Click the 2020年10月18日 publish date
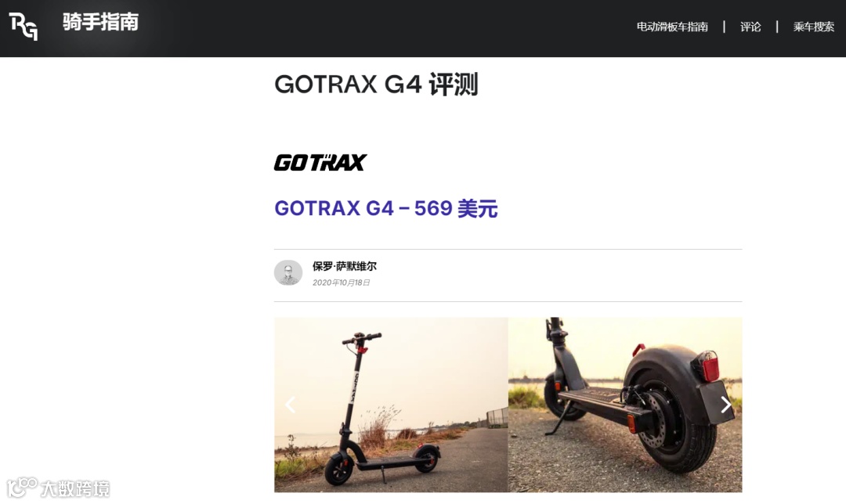Viewport: 846px width, 504px height. click(x=341, y=283)
